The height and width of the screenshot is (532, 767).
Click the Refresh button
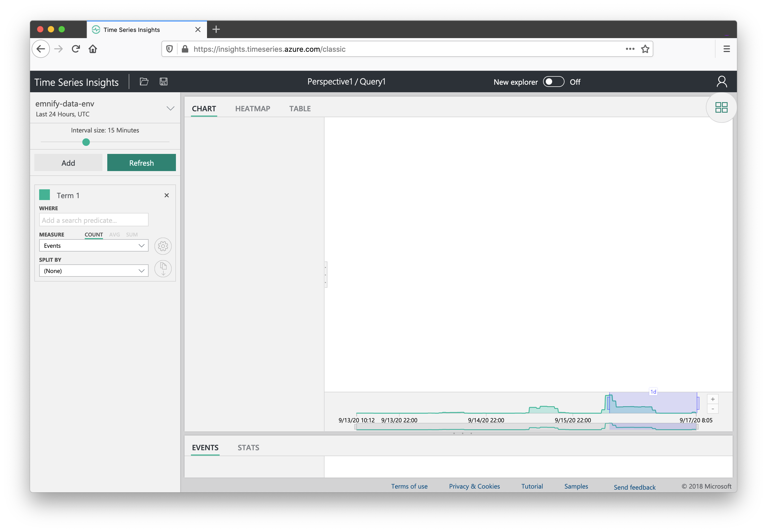click(x=141, y=163)
